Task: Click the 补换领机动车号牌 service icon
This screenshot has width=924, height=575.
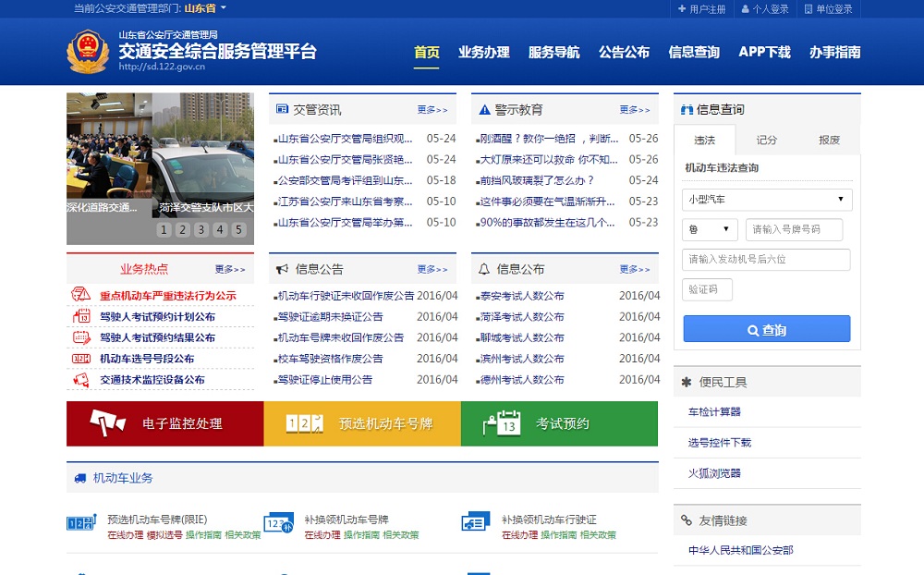Action: pos(278,523)
